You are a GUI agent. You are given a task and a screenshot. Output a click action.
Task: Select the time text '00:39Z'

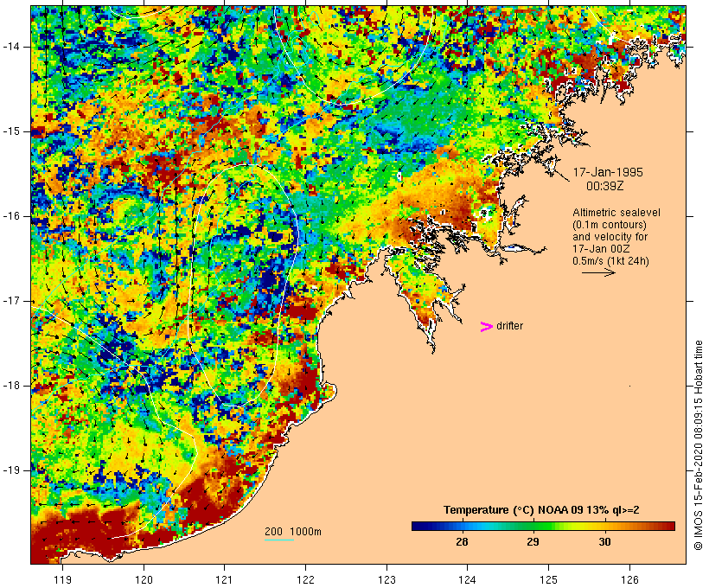click(x=605, y=186)
